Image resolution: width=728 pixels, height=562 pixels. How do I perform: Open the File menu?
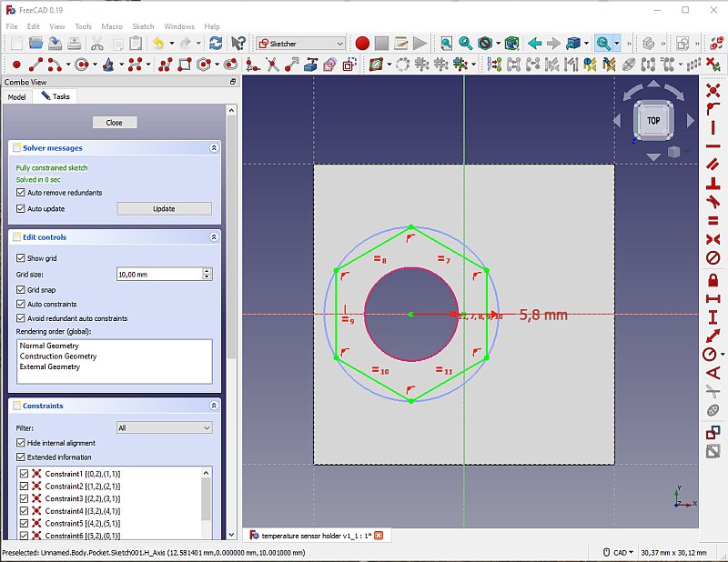12,26
